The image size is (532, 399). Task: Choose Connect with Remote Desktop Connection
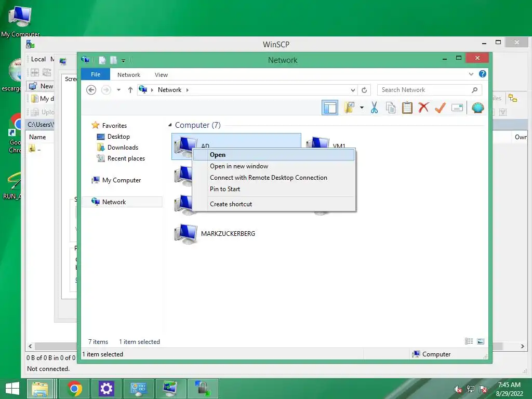pos(274,178)
